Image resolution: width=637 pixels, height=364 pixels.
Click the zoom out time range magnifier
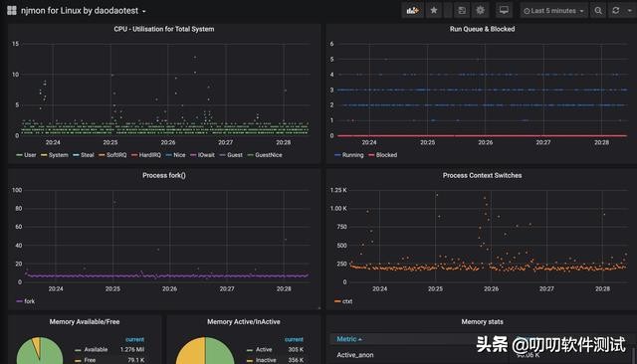598,11
